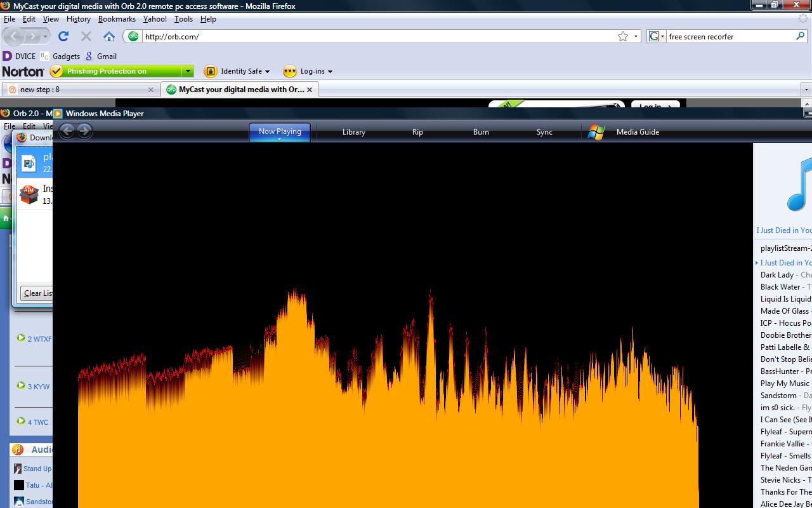
Task: Select the AIM installer in Downloads
Action: tap(34, 194)
